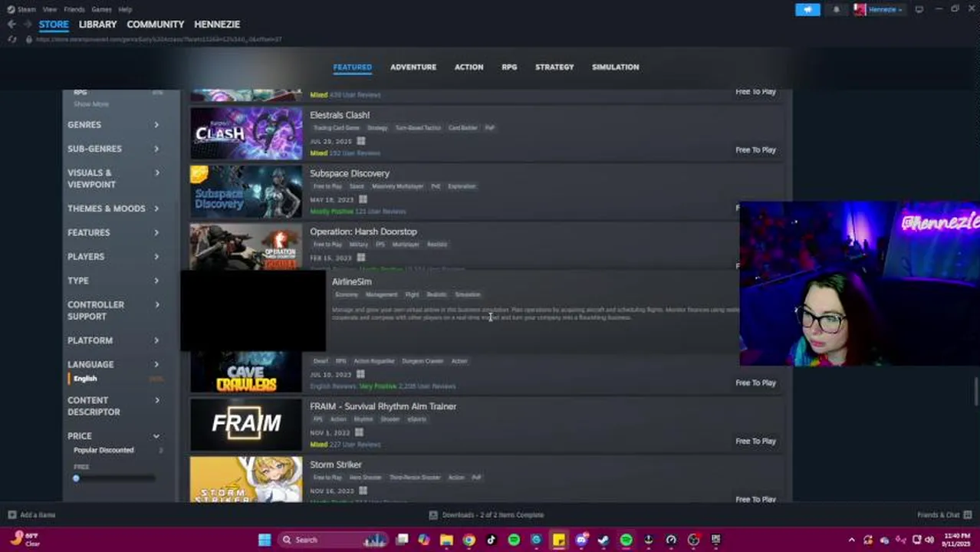
Task: Select the Featured tab
Action: 352,67
